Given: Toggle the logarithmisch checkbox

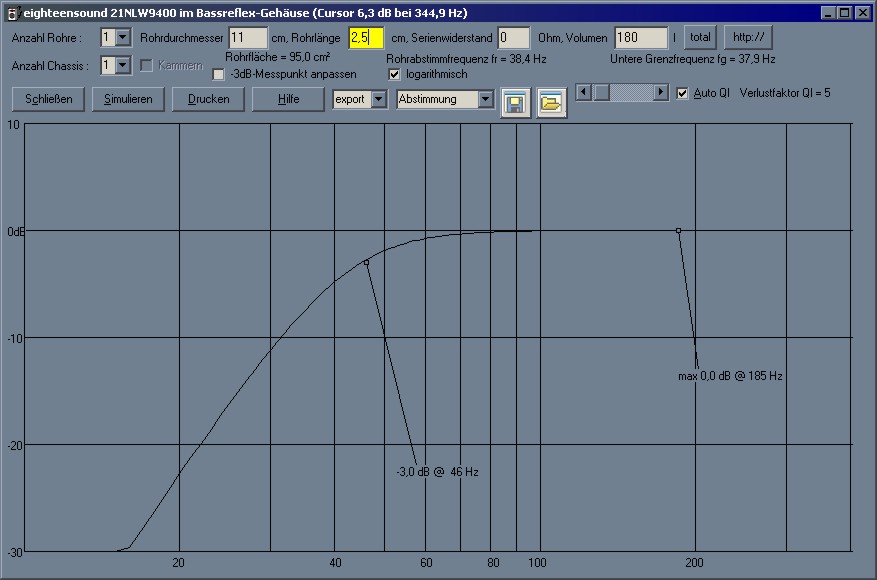Looking at the screenshot, I should coord(394,74).
